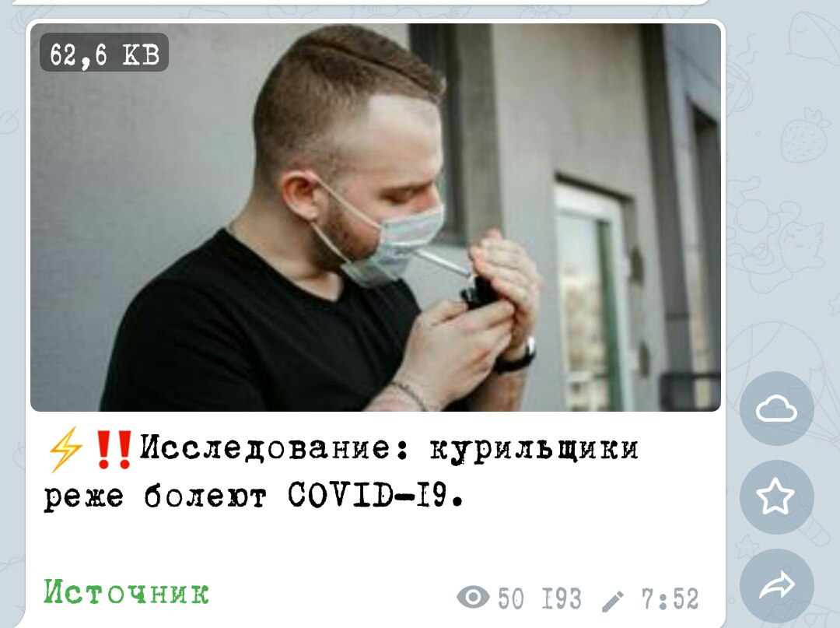
Task: Tap the word курильщики in the caption
Action: [x=534, y=449]
